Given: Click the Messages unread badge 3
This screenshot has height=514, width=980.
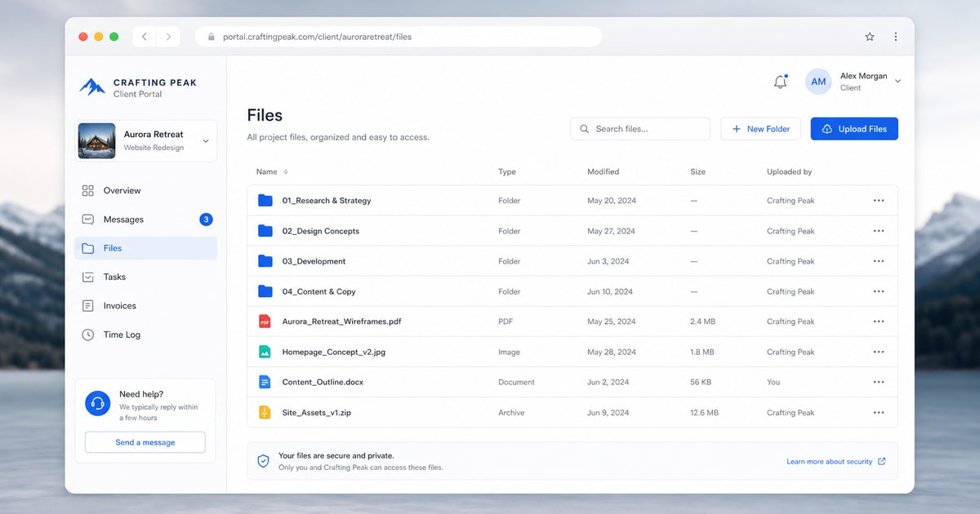Looking at the screenshot, I should click(x=206, y=219).
